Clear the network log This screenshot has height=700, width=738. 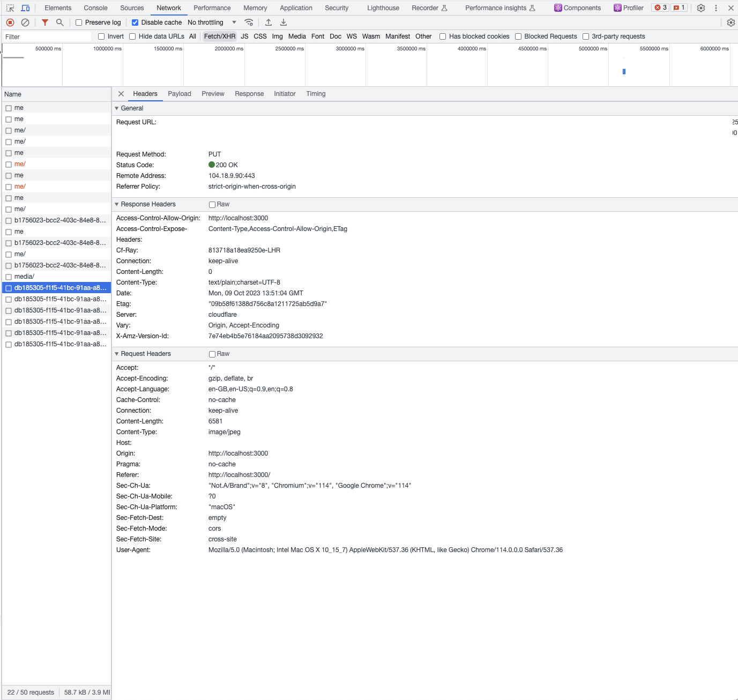[25, 23]
